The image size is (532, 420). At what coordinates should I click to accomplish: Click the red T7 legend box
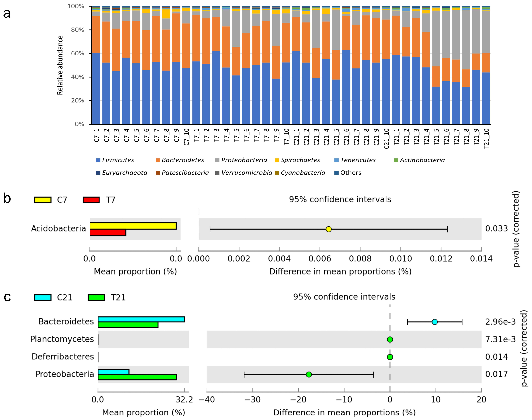[91, 200]
